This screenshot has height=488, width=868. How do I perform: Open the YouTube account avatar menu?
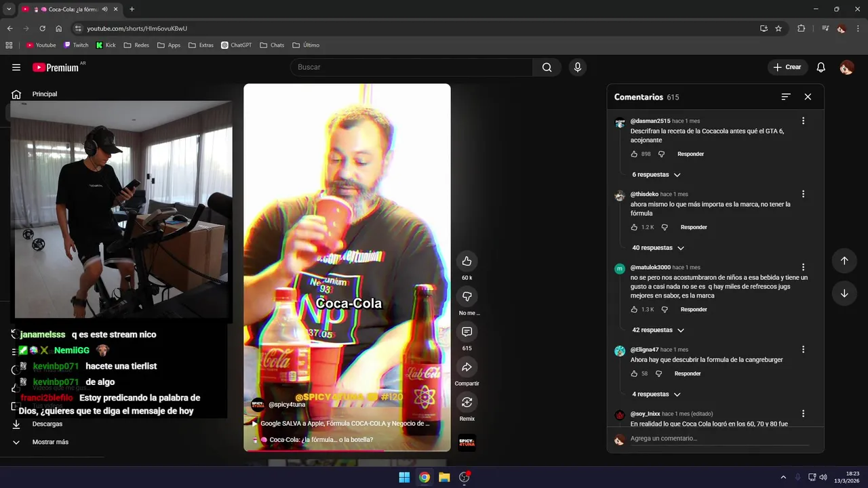pyautogui.click(x=846, y=67)
